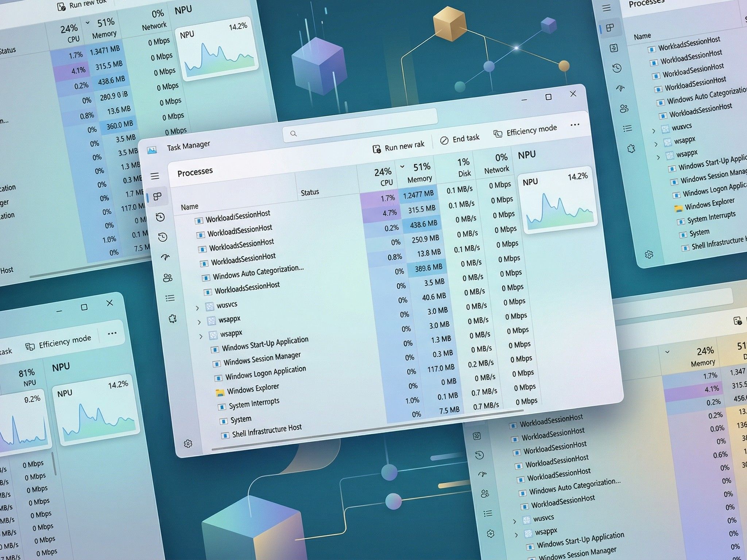Sort by Network column in front window
Viewport: 747px width, 560px height.
(497, 163)
